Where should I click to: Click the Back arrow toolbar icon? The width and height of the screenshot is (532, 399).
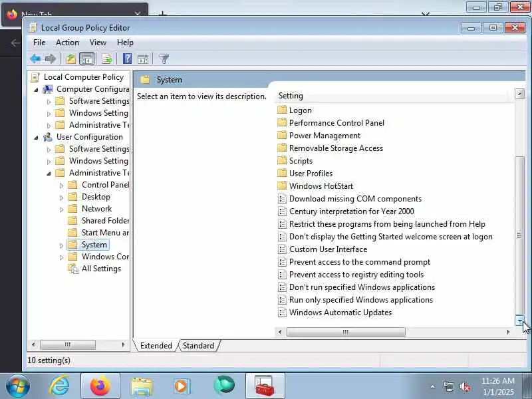click(35, 59)
